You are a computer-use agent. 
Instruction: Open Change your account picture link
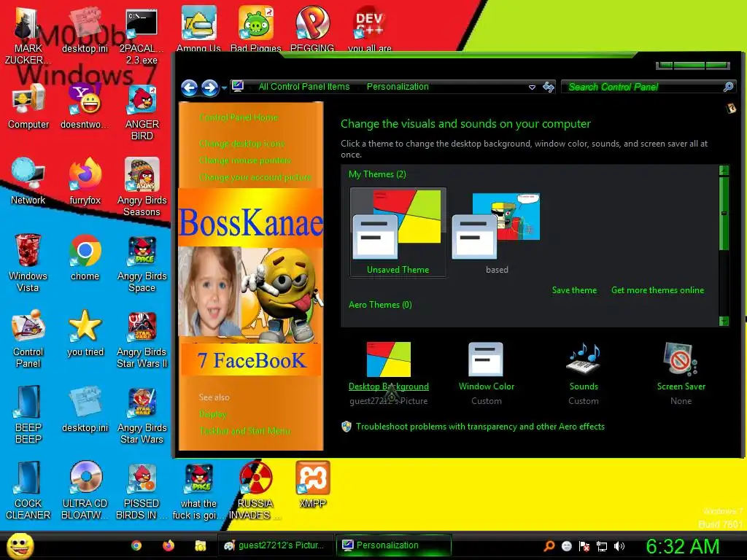pos(255,177)
